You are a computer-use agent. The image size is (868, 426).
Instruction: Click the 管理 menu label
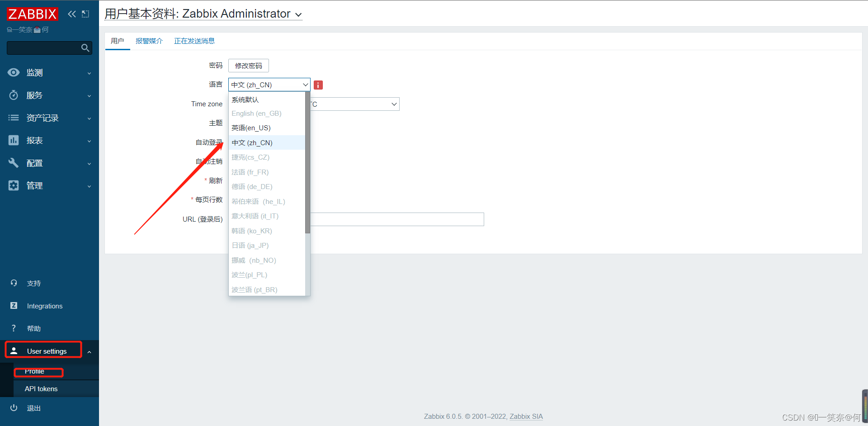click(x=34, y=185)
